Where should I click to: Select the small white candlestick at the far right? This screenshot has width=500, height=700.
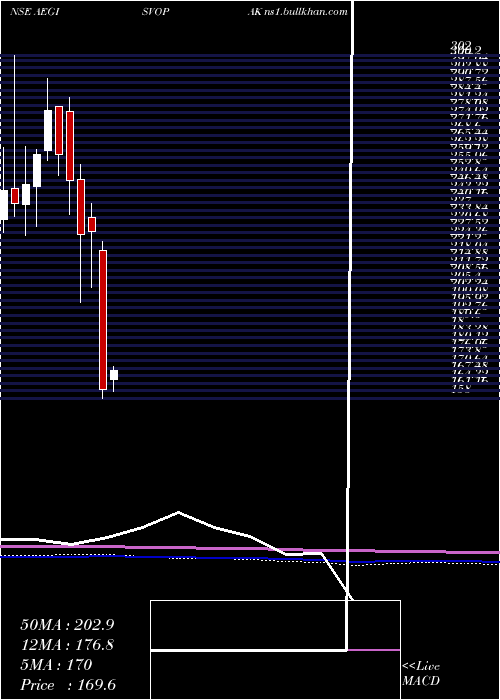pyautogui.click(x=114, y=375)
